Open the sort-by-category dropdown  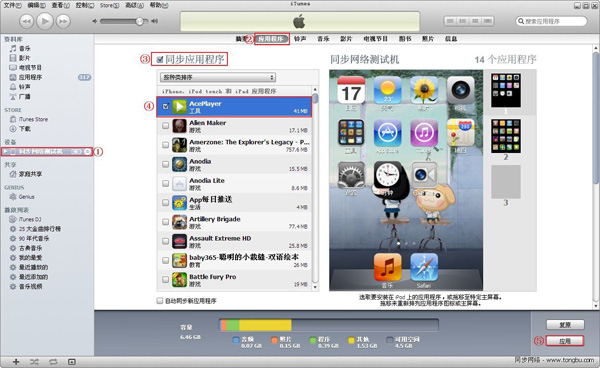point(217,77)
